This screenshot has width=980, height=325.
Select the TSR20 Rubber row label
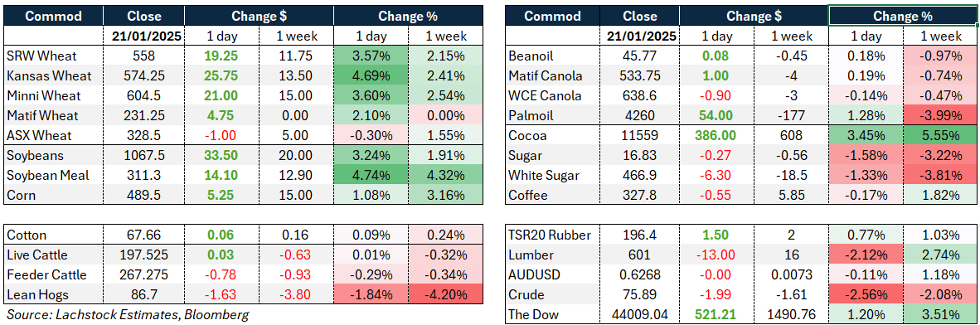coord(554,235)
